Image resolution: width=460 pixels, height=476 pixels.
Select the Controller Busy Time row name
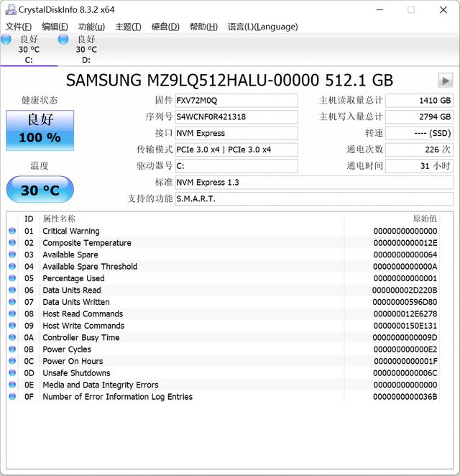(x=81, y=337)
